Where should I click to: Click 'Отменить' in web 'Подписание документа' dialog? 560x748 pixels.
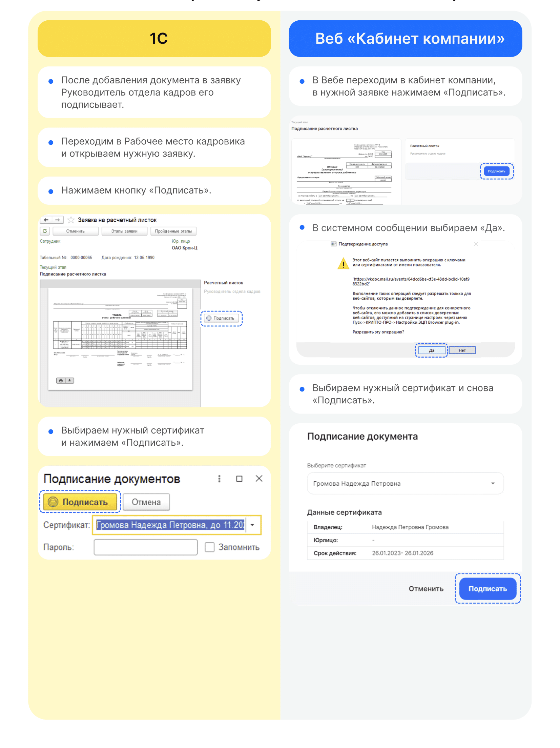click(426, 589)
